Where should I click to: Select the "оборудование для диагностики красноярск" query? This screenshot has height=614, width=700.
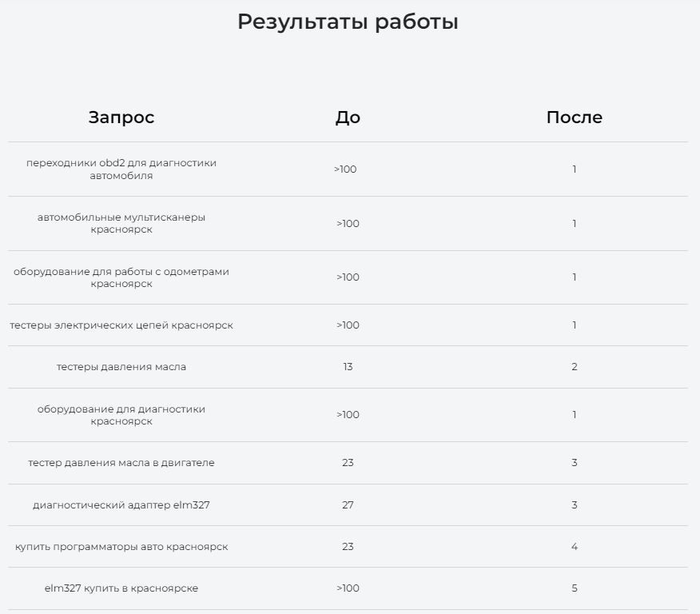121,415
